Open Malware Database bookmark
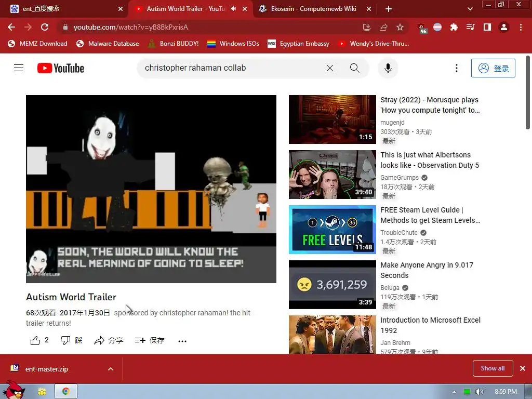 tap(108, 44)
